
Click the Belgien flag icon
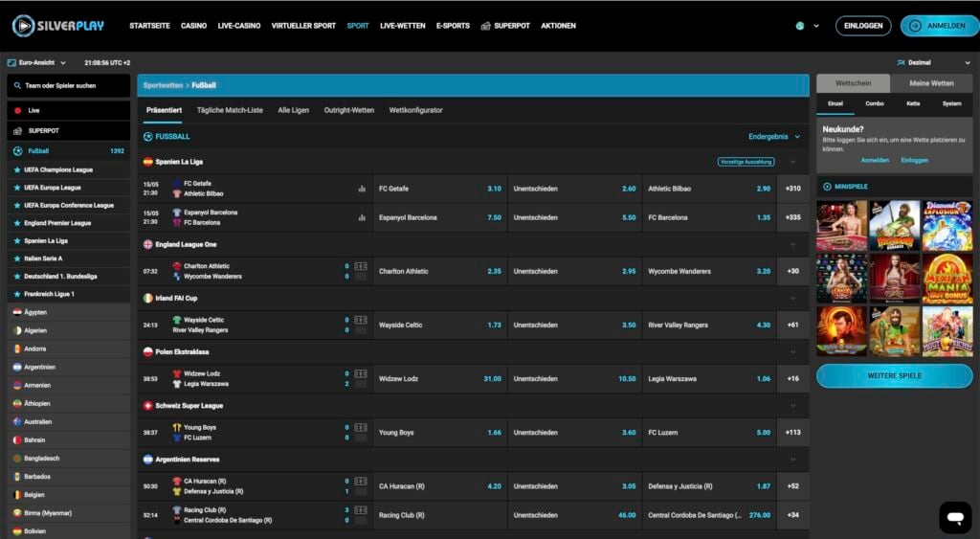[17, 495]
